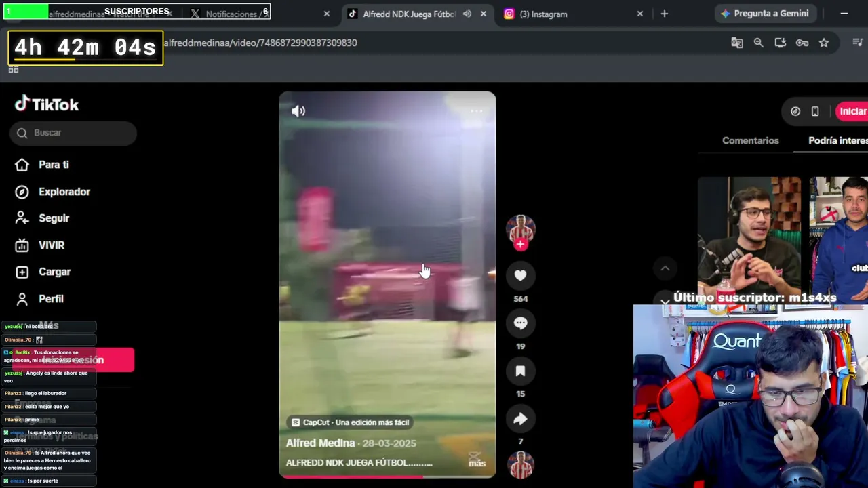Expand the caption with más
This screenshot has height=488, width=868.
(x=477, y=463)
